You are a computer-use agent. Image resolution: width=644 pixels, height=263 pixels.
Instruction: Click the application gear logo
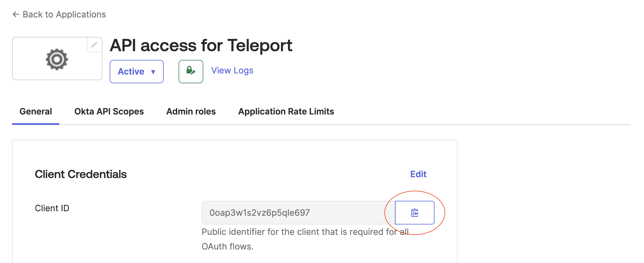click(x=57, y=59)
